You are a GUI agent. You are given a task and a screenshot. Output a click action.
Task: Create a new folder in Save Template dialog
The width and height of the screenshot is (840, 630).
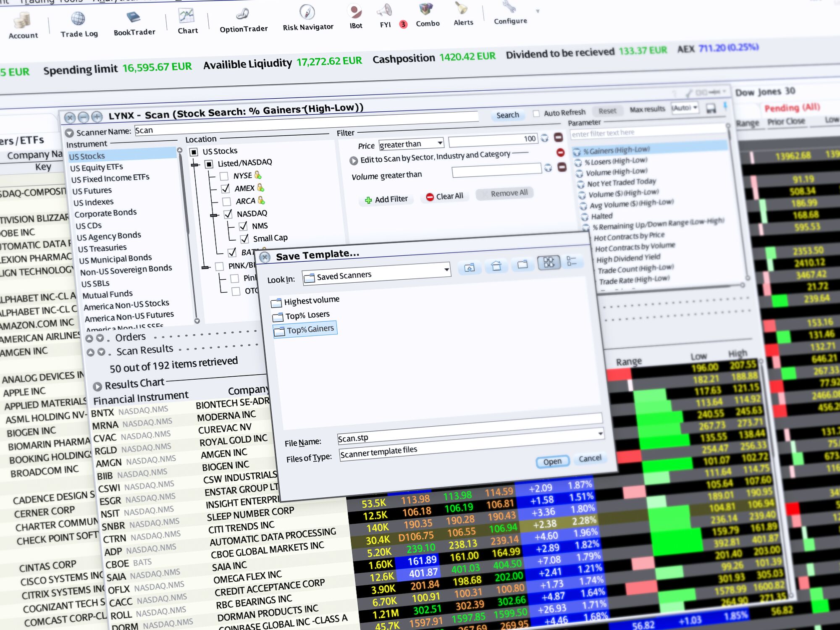pos(522,264)
